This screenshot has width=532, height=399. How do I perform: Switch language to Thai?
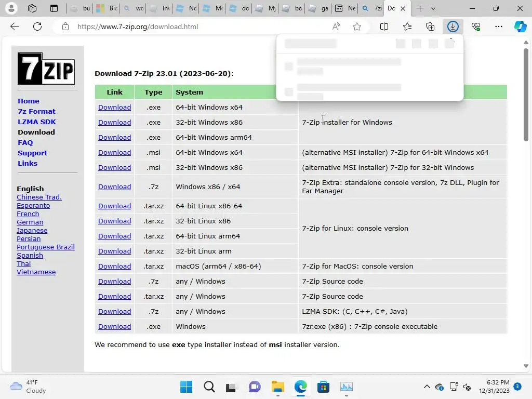[23, 263]
